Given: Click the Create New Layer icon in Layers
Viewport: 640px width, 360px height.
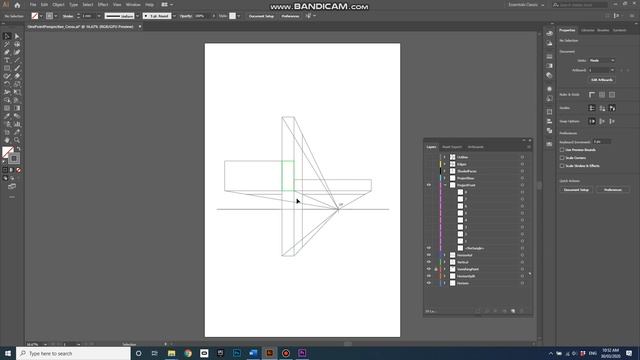Looking at the screenshot, I should [x=513, y=311].
